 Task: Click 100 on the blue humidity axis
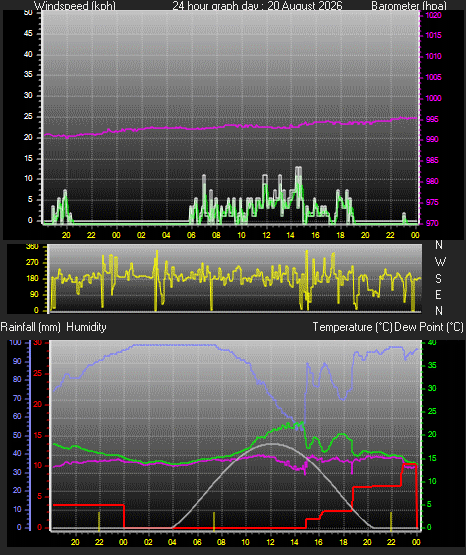[x=15, y=342]
